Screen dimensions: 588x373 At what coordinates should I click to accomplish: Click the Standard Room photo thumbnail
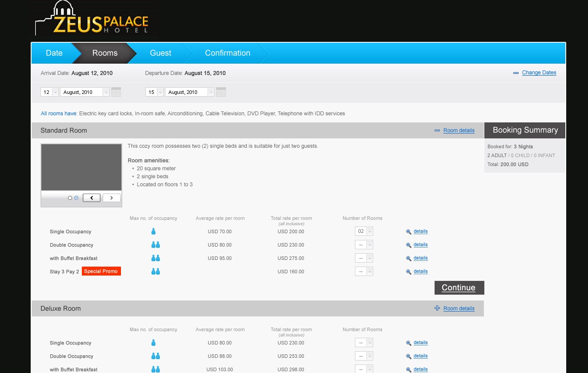[x=81, y=167]
